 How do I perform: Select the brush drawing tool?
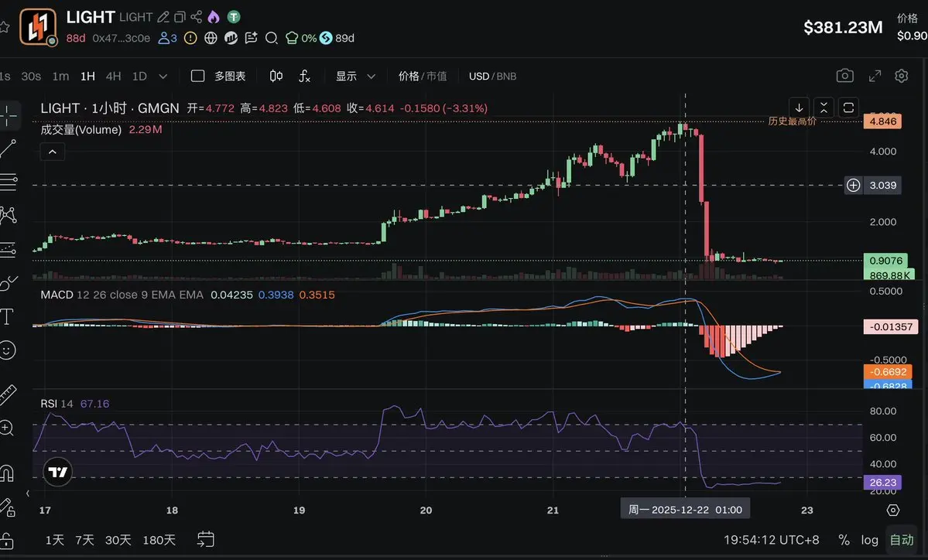(9, 282)
